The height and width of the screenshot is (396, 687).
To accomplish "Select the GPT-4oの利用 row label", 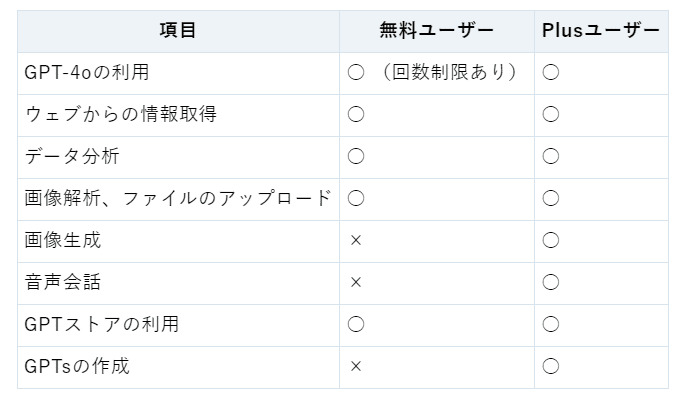I will (x=87, y=72).
